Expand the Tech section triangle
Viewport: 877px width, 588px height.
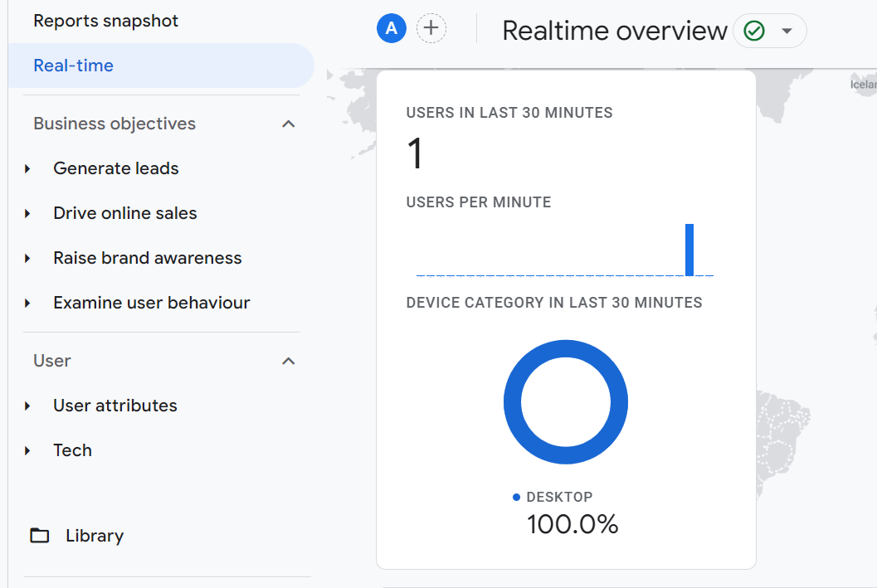pos(28,451)
